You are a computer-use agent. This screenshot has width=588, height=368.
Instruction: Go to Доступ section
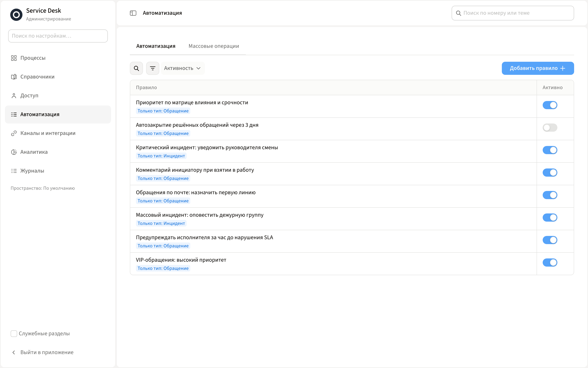pos(58,95)
